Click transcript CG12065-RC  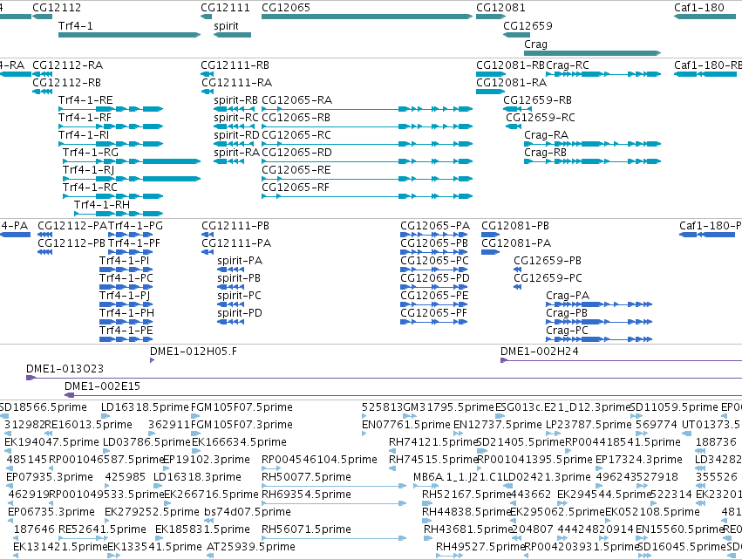pyautogui.click(x=367, y=144)
